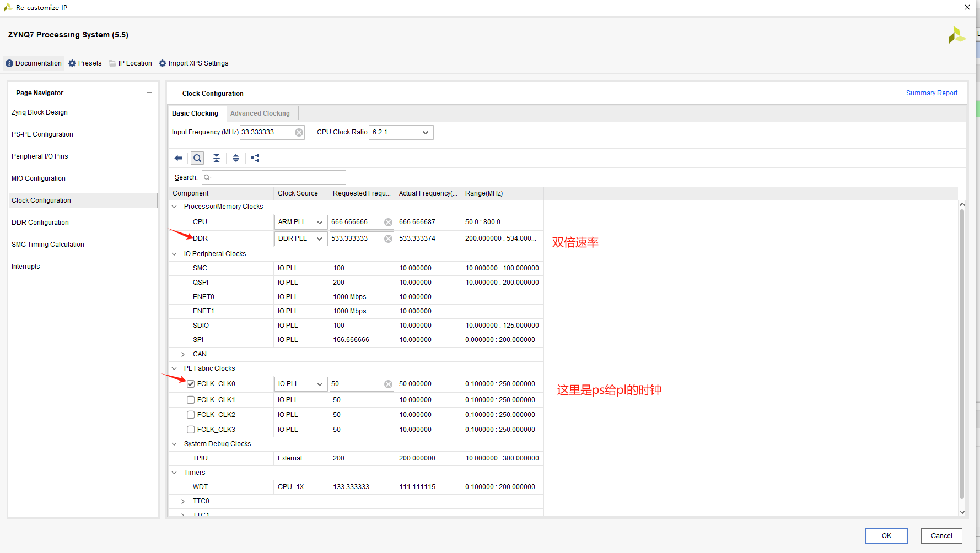
Task: Select the TPIU clock row
Action: [356, 458]
